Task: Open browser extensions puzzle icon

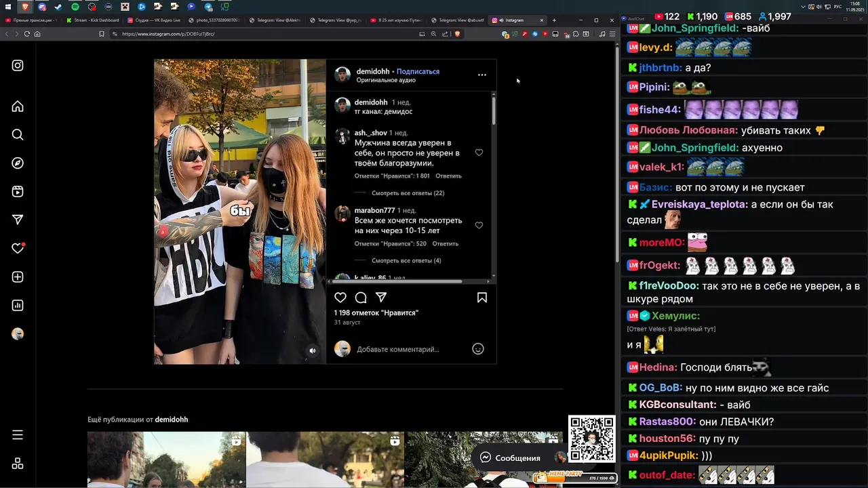Action: coord(576,34)
